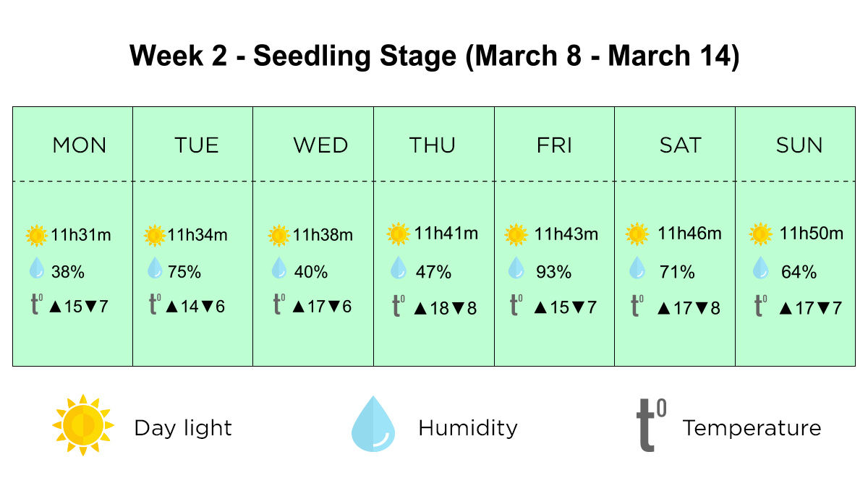Viewport: 868px width, 491px height.
Task: Click Monday's sun daylight icon
Action: [37, 235]
